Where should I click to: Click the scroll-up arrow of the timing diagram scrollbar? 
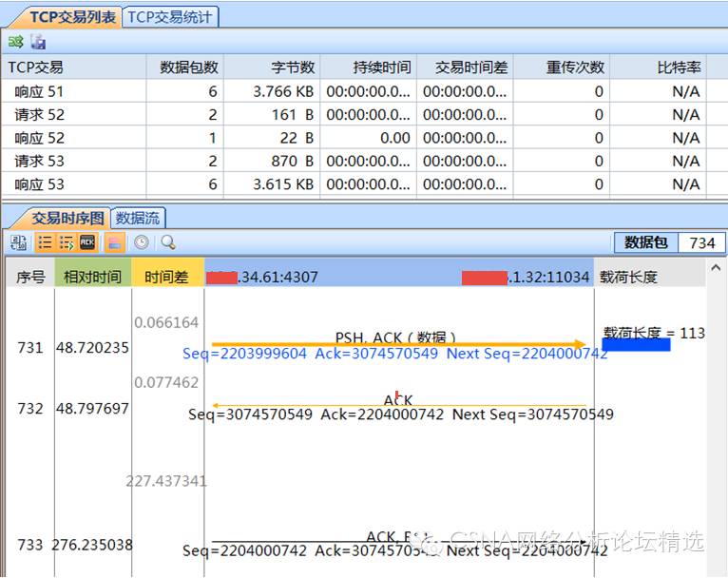tap(716, 267)
